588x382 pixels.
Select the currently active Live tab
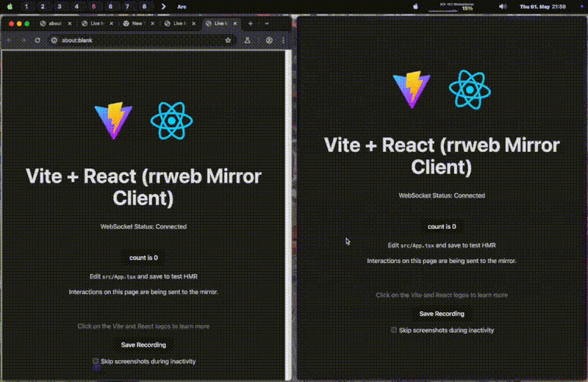point(220,24)
